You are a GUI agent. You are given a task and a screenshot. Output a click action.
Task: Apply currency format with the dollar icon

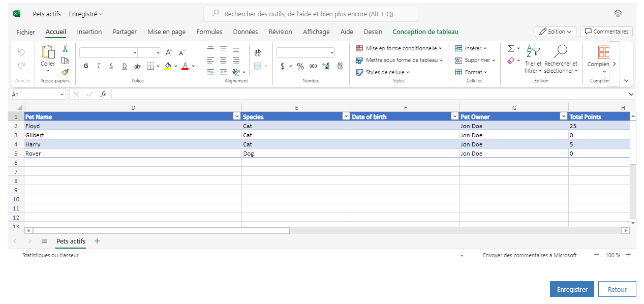coord(283,66)
